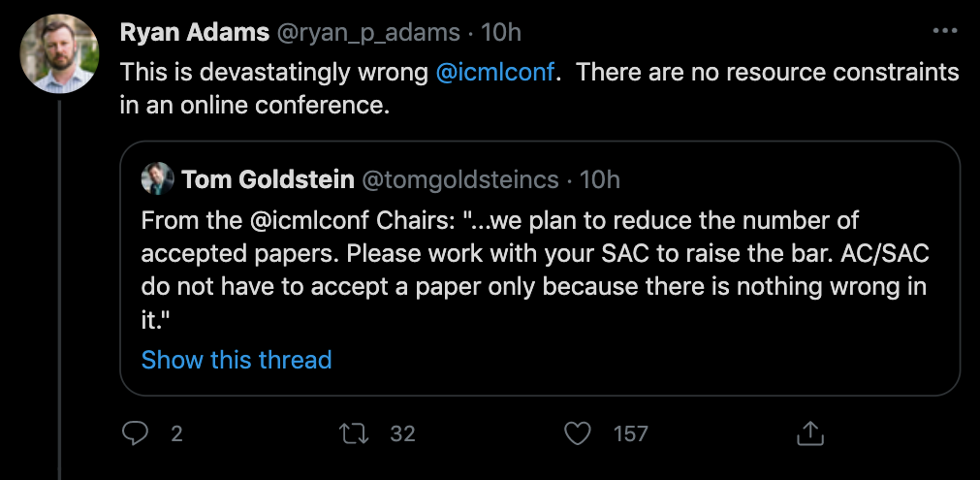This screenshot has height=480, width=980.
Task: Click the retweet icon
Action: click(353, 433)
